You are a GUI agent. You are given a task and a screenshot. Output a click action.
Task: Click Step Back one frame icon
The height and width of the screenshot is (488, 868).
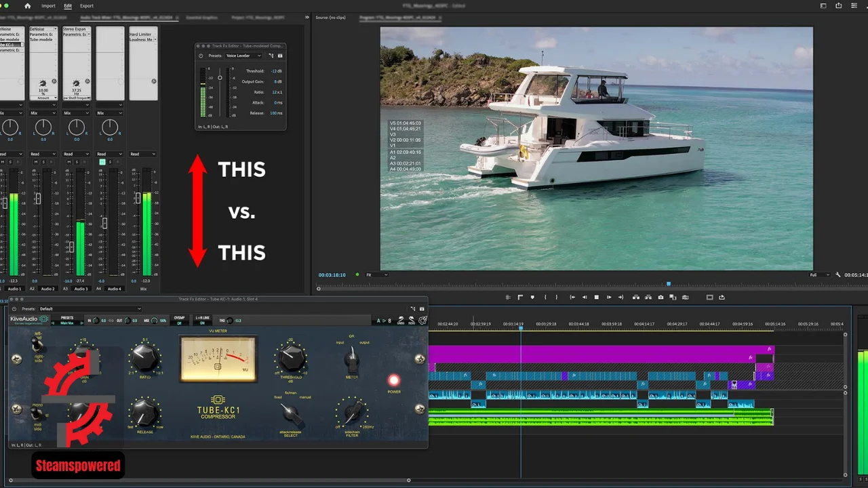coord(585,297)
